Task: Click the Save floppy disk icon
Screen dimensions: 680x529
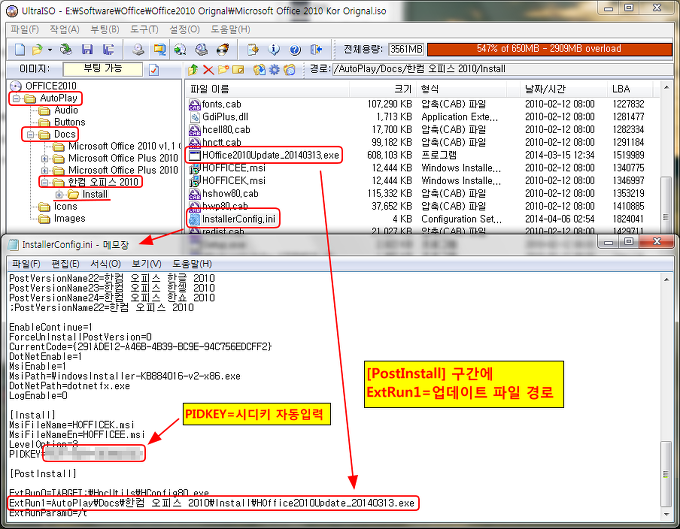Action: point(87,49)
